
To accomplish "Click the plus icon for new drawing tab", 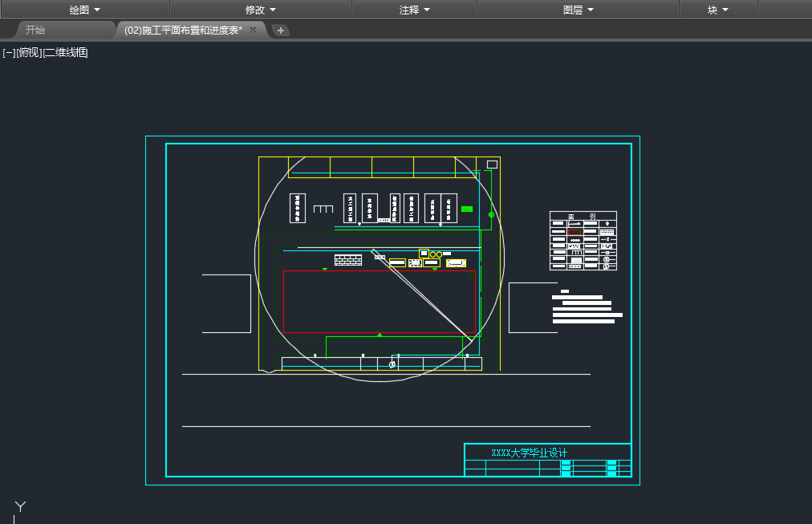I will tap(281, 30).
